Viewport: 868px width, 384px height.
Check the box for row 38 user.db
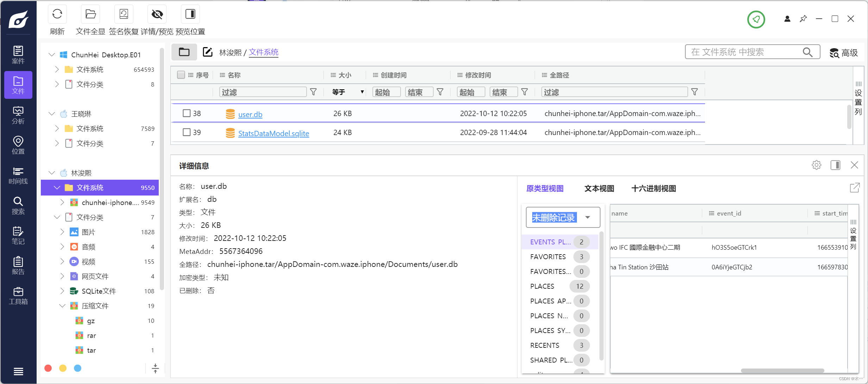pos(187,113)
